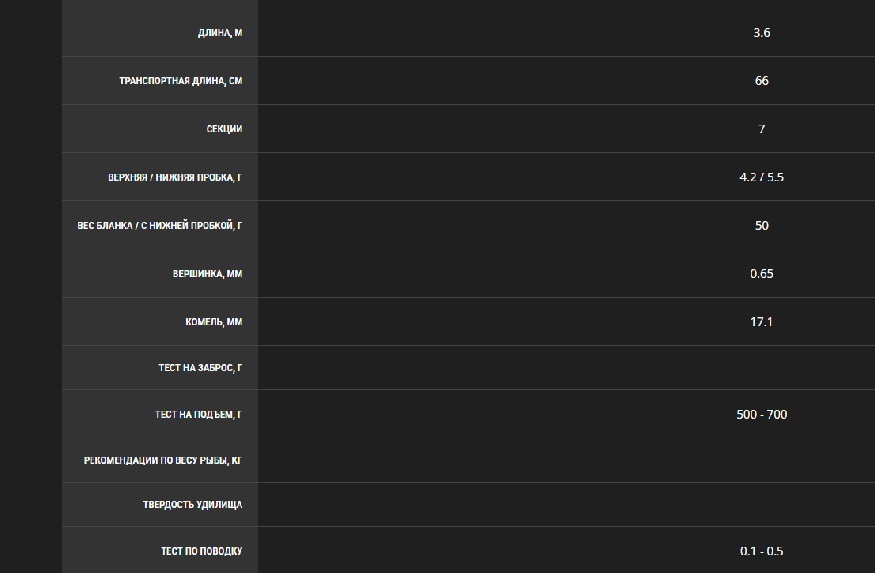Select the butt diameter value 17.1
875x573 pixels.
[x=762, y=321]
